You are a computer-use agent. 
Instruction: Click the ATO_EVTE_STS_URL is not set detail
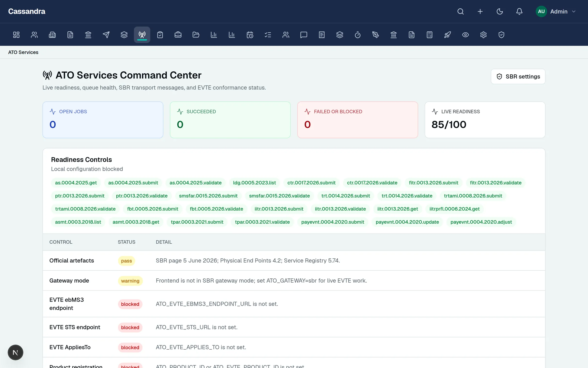[x=197, y=327]
